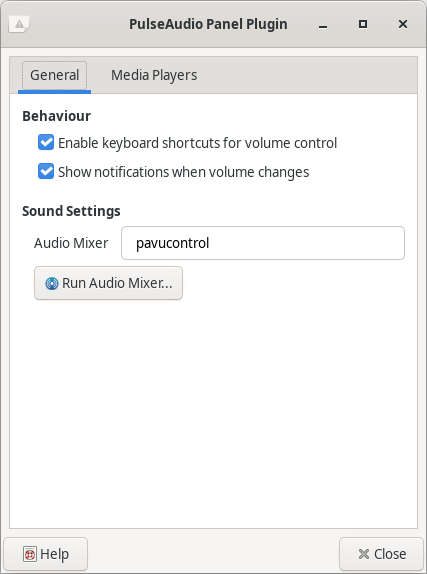The image size is (427, 574).
Task: Minimize the PulseAudio Panel Plugin window
Action: [323, 24]
